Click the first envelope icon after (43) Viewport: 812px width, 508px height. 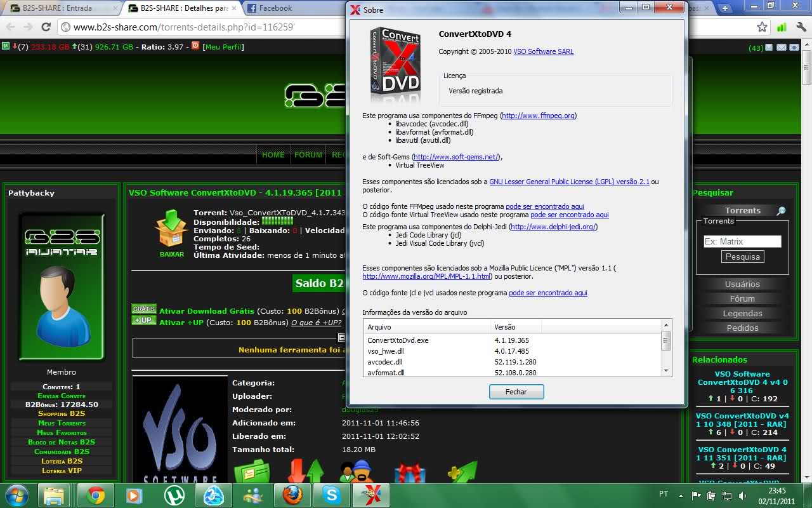[769, 48]
